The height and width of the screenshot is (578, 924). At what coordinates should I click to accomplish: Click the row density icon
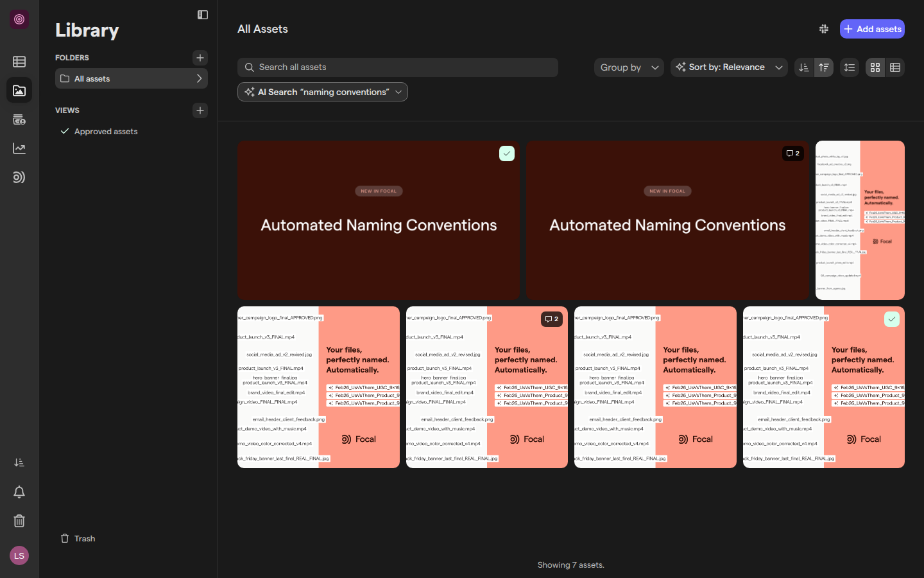coord(850,67)
